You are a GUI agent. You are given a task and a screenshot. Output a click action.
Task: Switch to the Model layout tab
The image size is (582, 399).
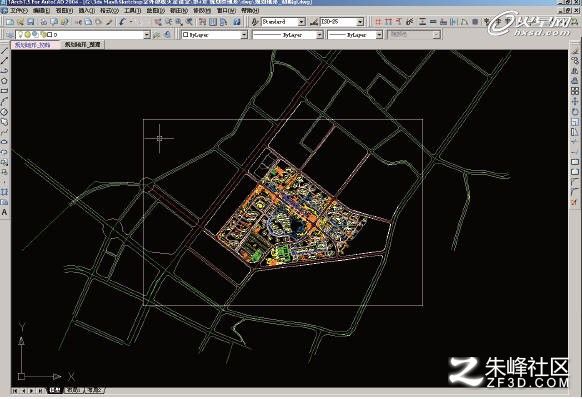(55, 390)
